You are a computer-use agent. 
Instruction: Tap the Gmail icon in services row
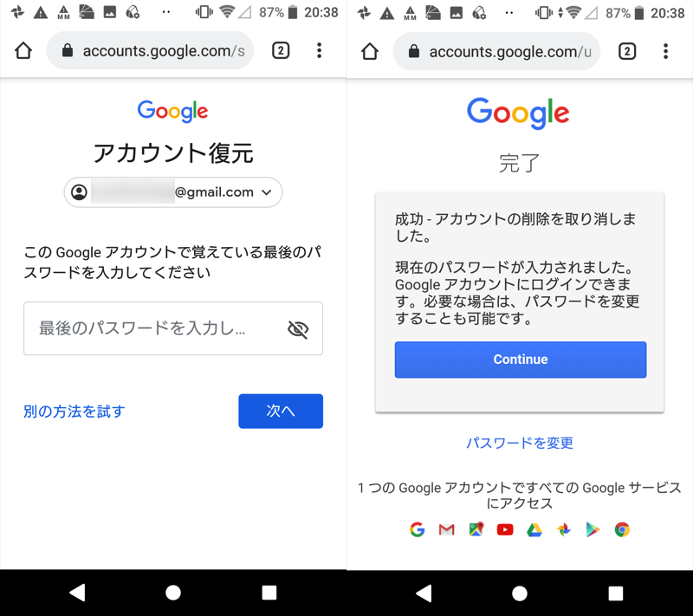[x=446, y=529]
